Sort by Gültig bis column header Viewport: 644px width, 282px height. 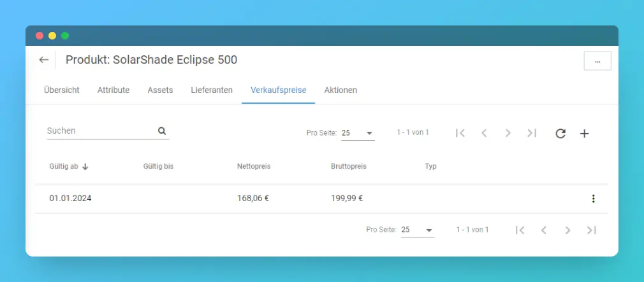coord(158,167)
